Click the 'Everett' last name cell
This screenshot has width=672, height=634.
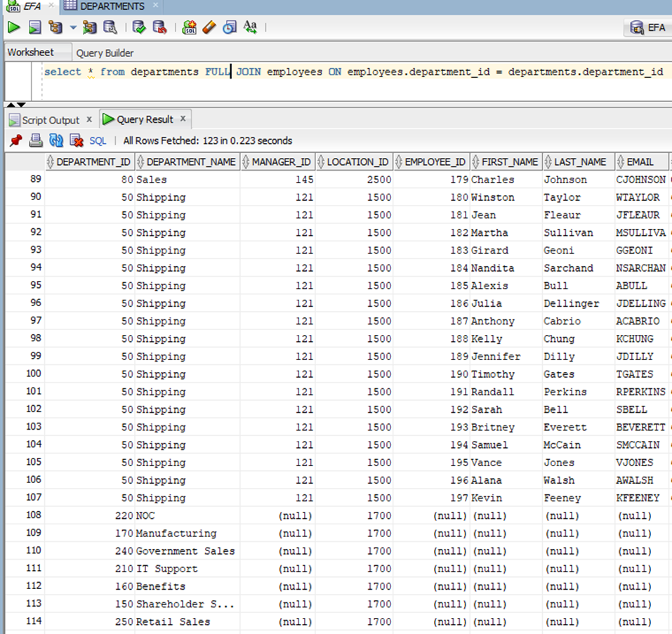point(578,427)
